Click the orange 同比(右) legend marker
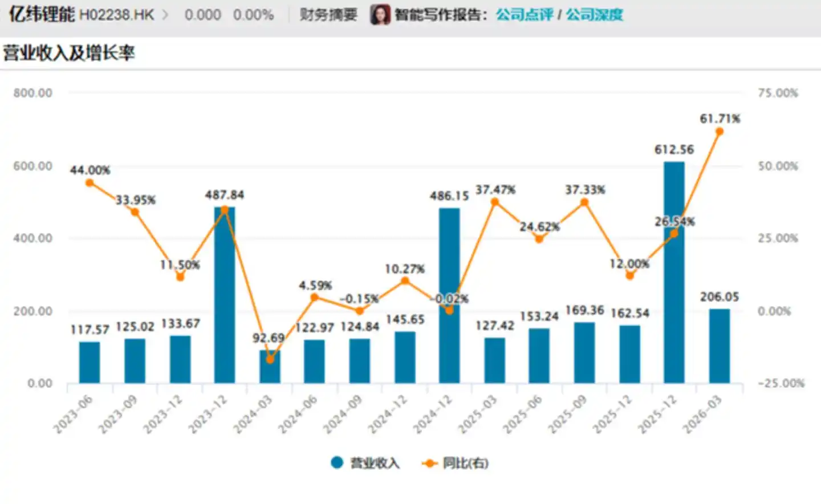Image resolution: width=821 pixels, height=504 pixels. click(x=429, y=463)
